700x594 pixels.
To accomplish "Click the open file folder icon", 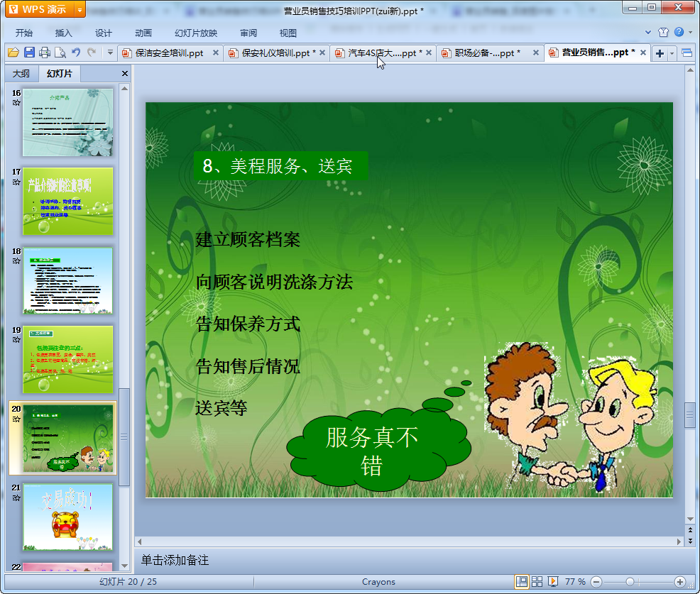I will [13, 53].
